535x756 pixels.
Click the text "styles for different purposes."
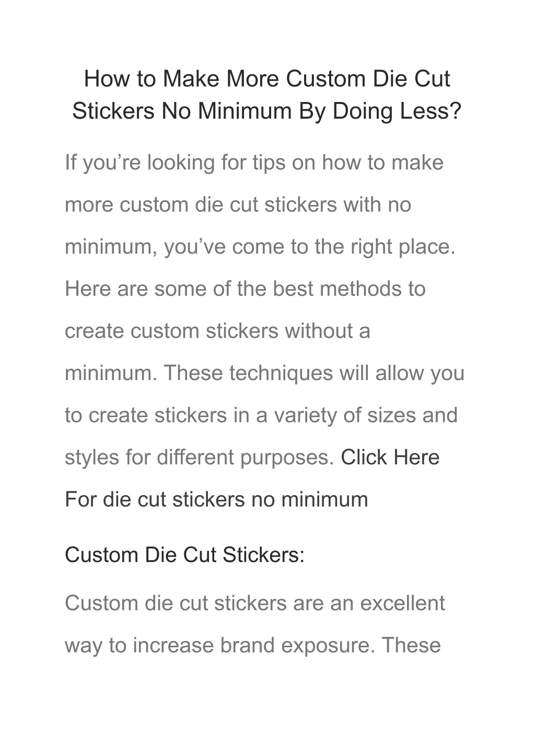coord(200,457)
